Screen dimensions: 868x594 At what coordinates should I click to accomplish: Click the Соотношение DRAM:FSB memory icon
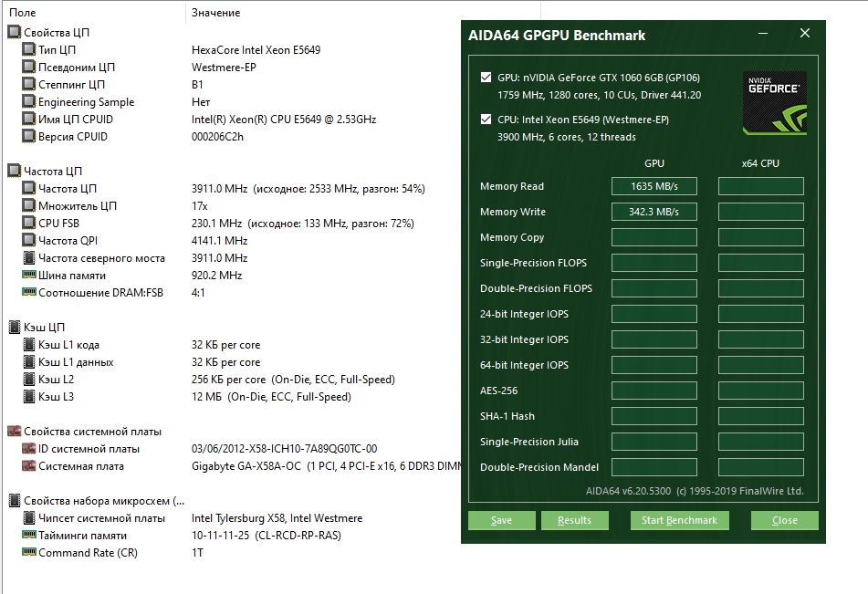click(29, 292)
